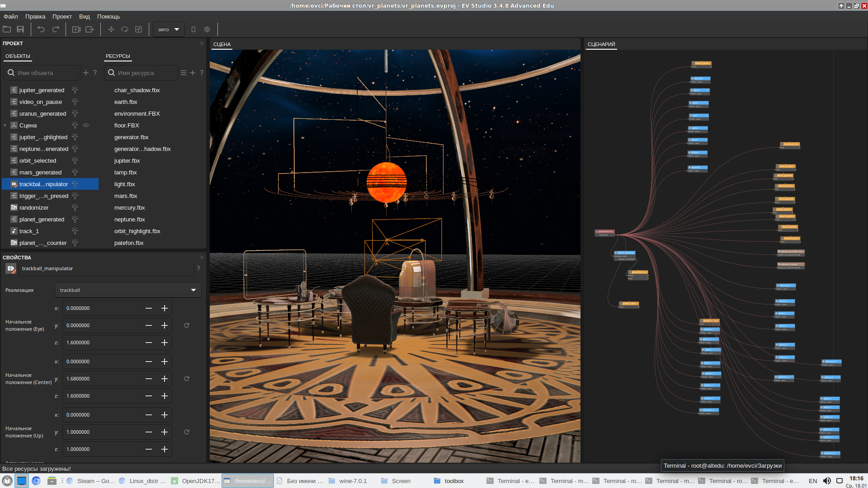Image resolution: width=868 pixels, height=488 pixels.
Task: Open Реализация trackball dropdown
Action: tap(128, 290)
